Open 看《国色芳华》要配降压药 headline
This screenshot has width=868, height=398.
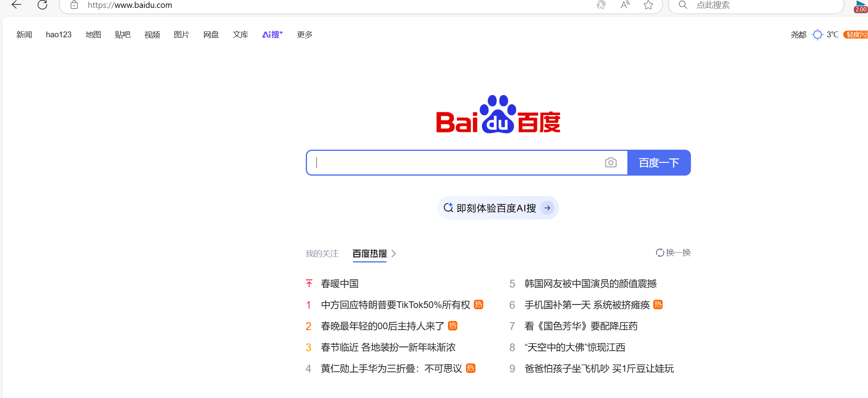pos(581,326)
